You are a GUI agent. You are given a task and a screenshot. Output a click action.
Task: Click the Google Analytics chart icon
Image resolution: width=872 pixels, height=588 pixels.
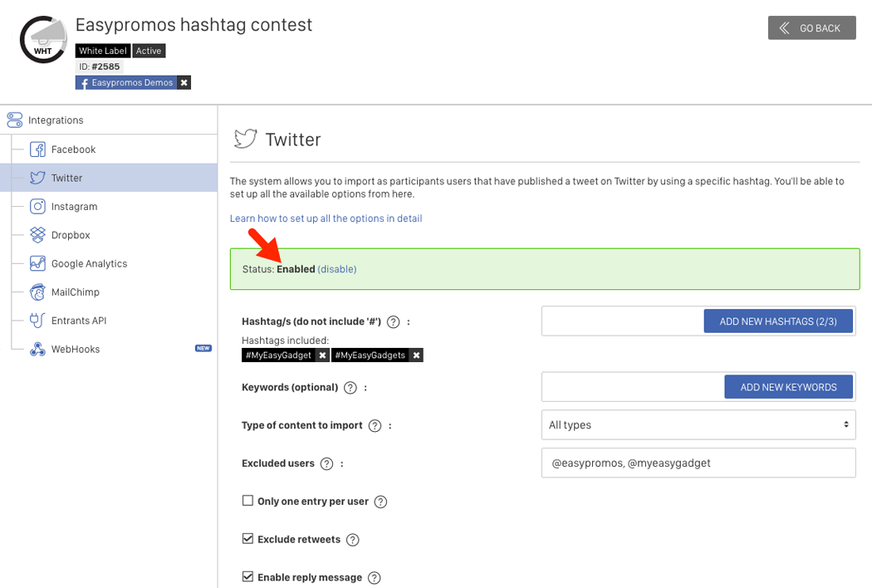point(37,263)
